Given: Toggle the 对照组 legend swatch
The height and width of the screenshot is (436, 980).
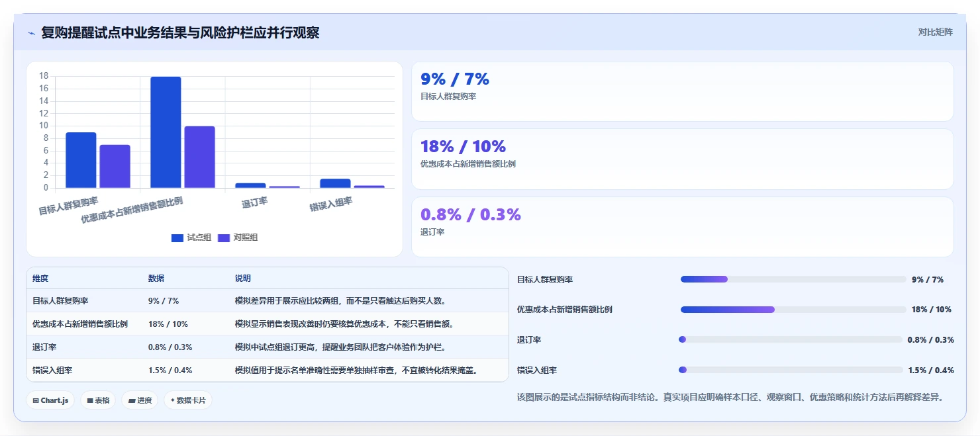Looking at the screenshot, I should click(223, 238).
